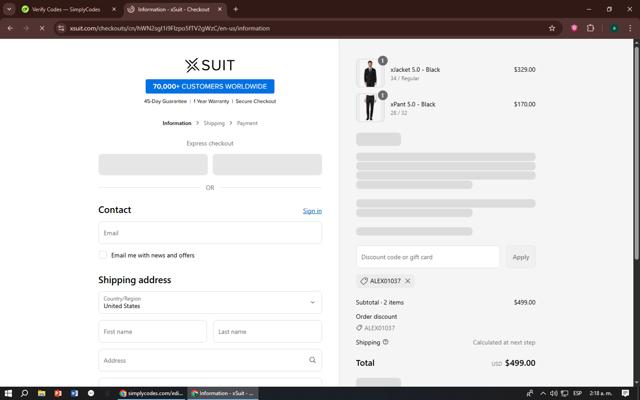Stop loading the page
The image size is (640, 400).
coord(42,28)
